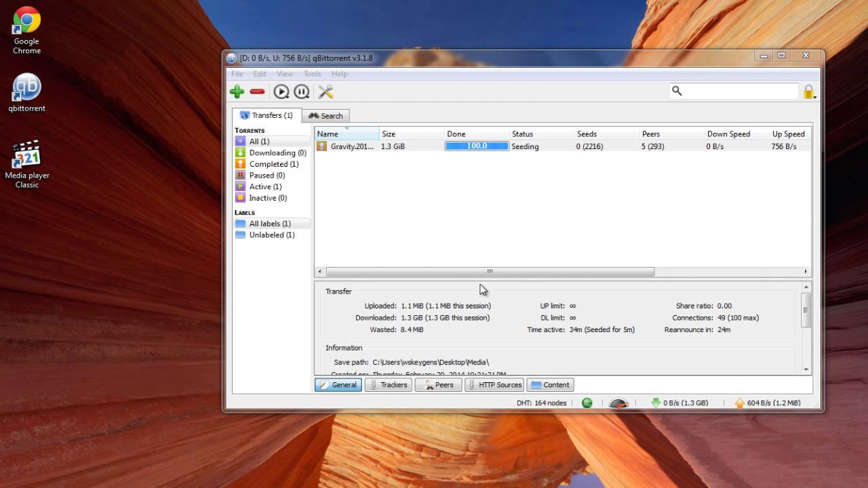Open the Edit menu
Image resolution: width=868 pixels, height=488 pixels.
pos(260,74)
